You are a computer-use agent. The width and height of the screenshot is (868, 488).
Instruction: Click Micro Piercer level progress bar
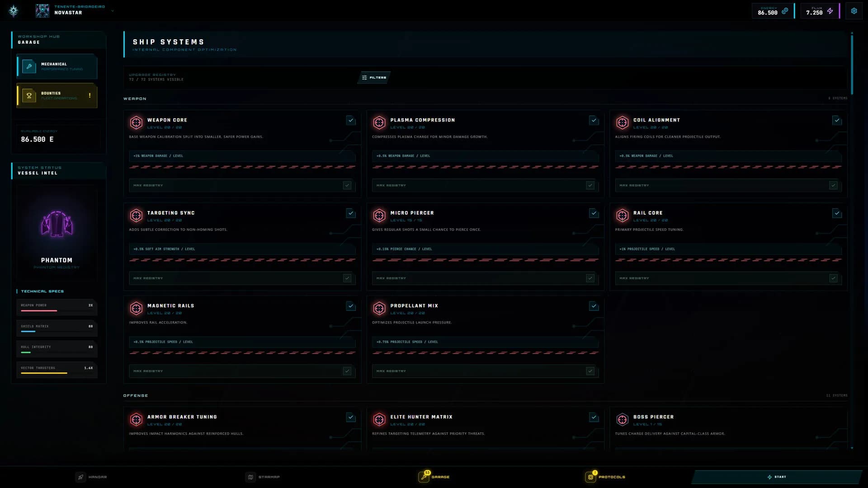(x=486, y=260)
